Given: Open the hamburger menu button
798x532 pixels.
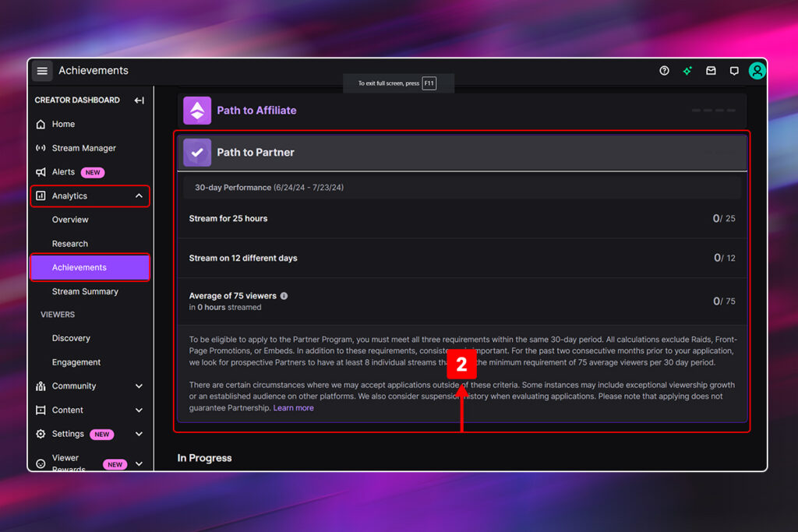Looking at the screenshot, I should (x=42, y=71).
